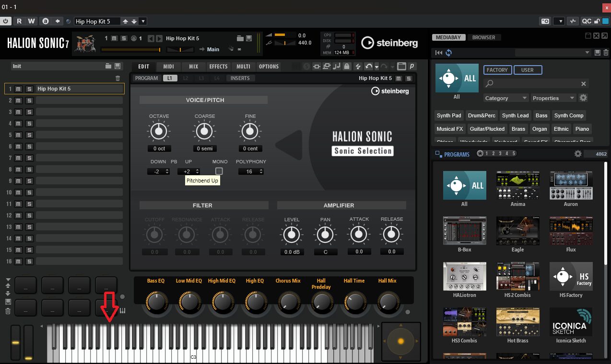The height and width of the screenshot is (364, 611).
Task: Open the preset dropdown arrow beside Hip Hop Kit 5
Action: click(x=143, y=21)
